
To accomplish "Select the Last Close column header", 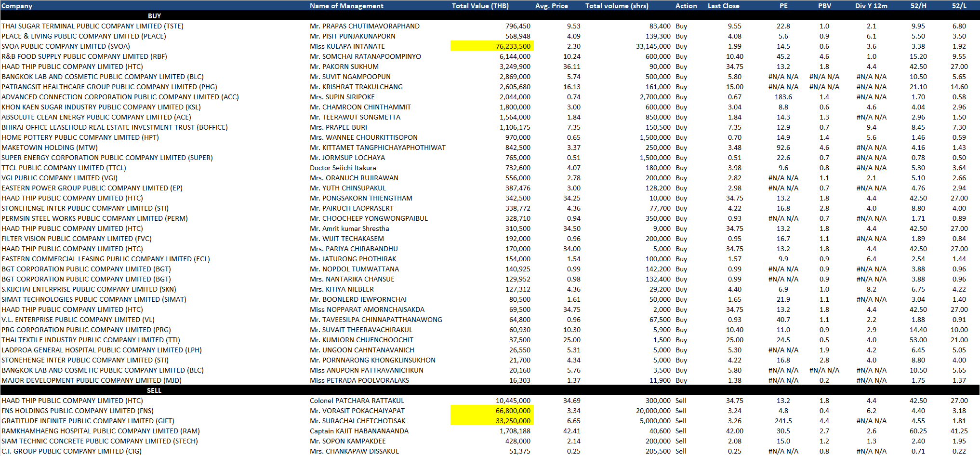I will pyautogui.click(x=723, y=6).
